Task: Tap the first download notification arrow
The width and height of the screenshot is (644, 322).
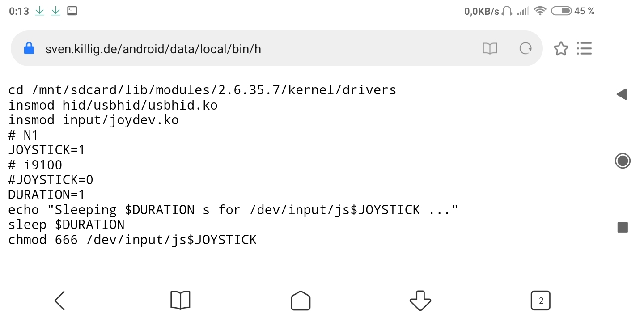Action: tap(40, 11)
